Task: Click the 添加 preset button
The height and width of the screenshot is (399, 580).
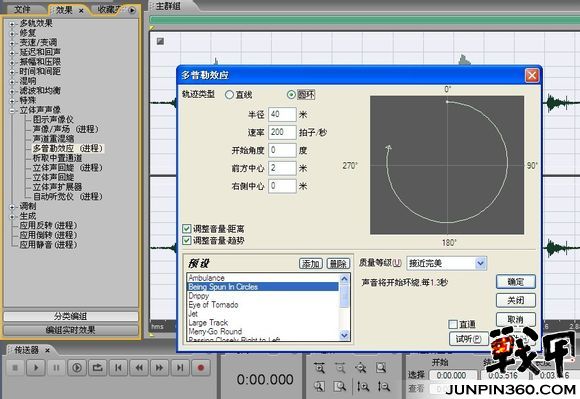Action: pos(311,264)
